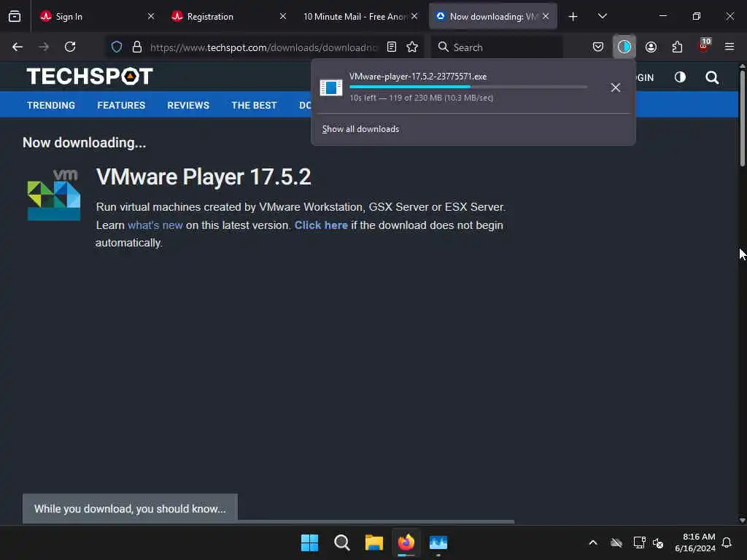Open the Firefox account icon
The height and width of the screenshot is (560, 747).
[x=651, y=47]
